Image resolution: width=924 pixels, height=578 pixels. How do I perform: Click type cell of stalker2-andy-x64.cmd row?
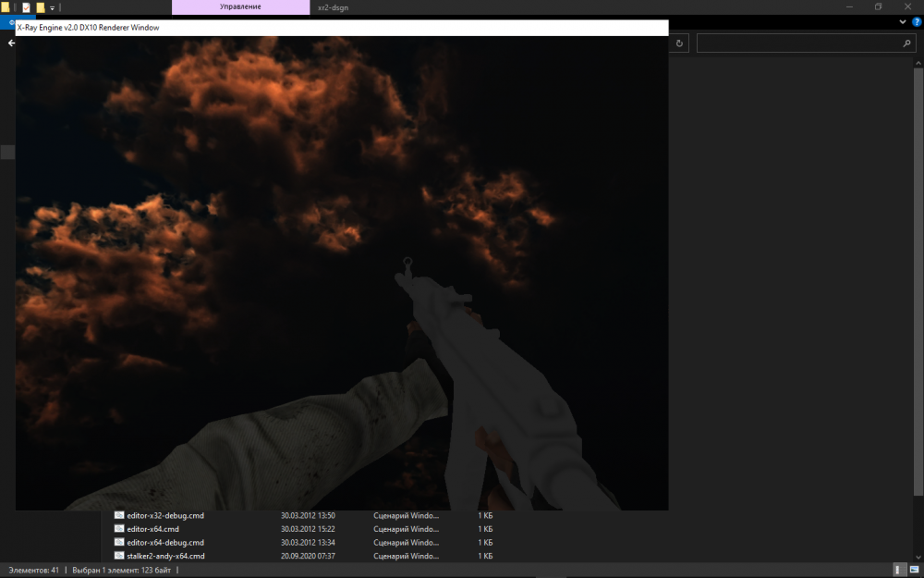pos(406,556)
